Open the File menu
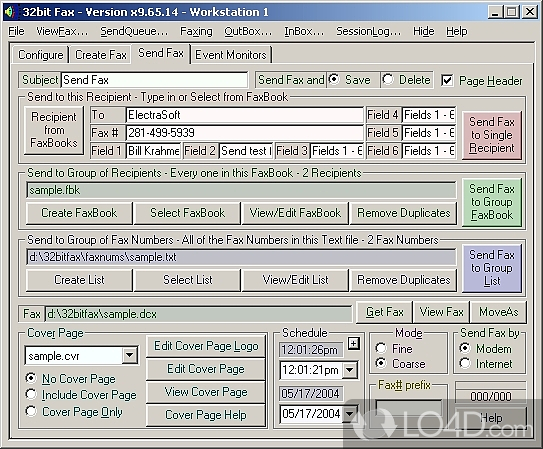 click(16, 32)
